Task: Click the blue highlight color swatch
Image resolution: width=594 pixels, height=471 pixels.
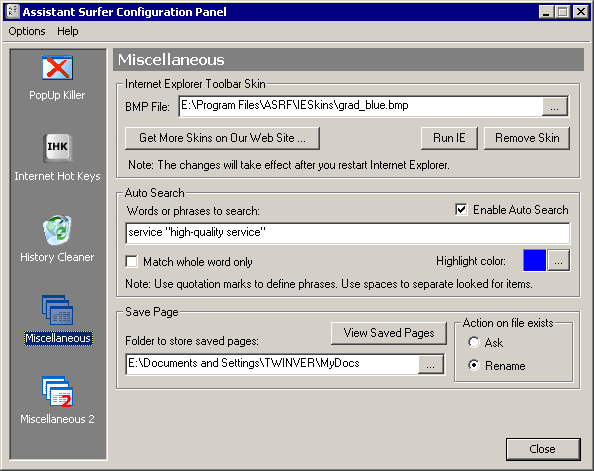Action: pos(534,261)
